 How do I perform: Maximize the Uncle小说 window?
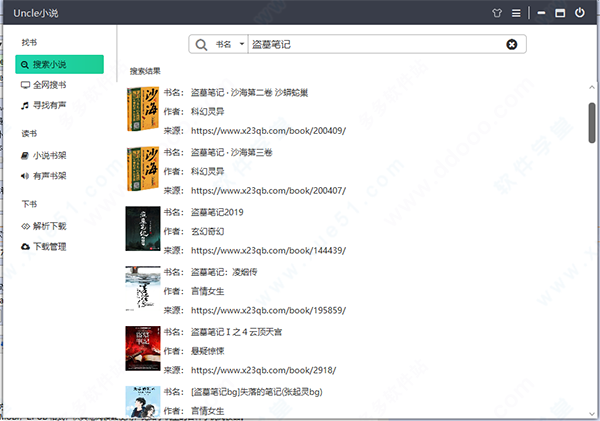560,13
